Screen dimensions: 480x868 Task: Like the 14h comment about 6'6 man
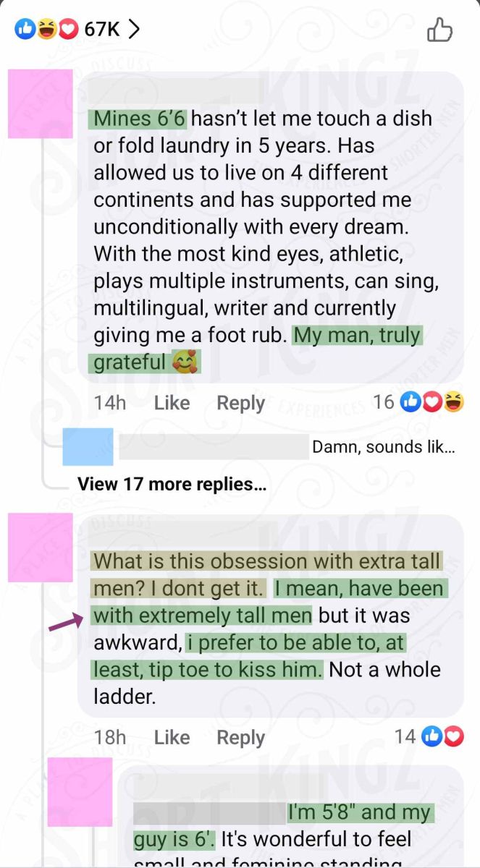(x=172, y=403)
